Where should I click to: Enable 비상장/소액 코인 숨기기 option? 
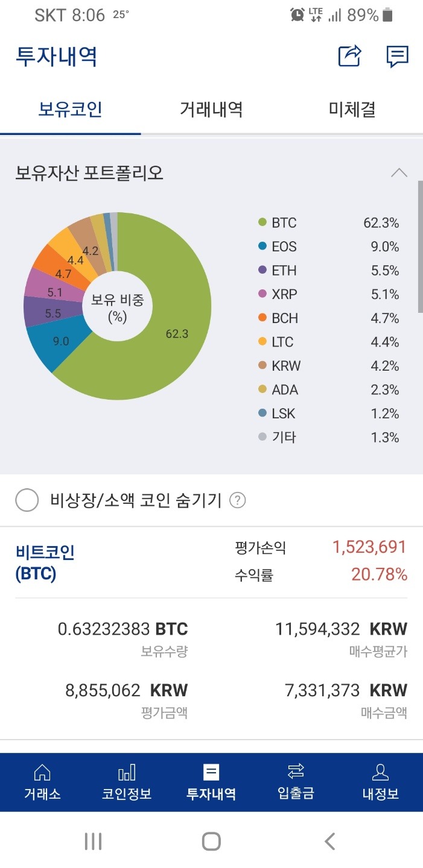tap(27, 500)
